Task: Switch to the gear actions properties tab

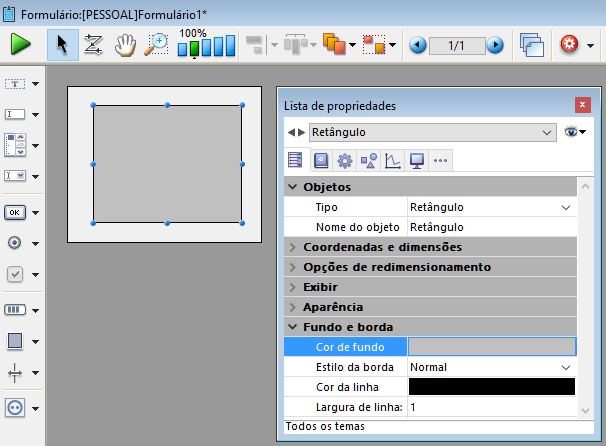Action: pyautogui.click(x=345, y=160)
